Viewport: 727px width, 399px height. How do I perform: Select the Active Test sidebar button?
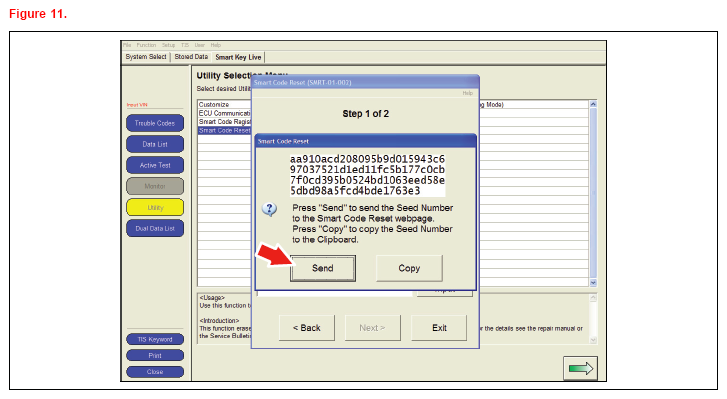click(x=155, y=165)
